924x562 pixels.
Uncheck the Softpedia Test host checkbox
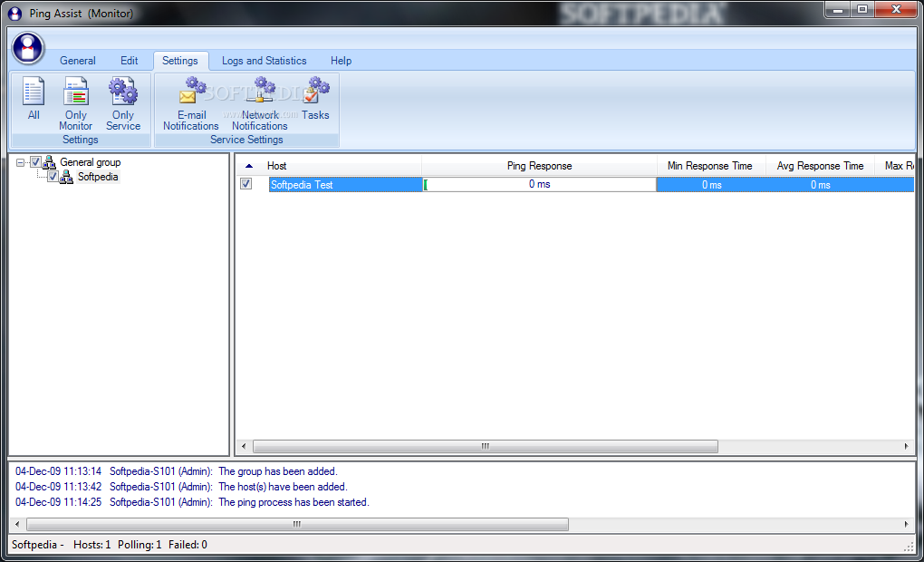click(246, 184)
